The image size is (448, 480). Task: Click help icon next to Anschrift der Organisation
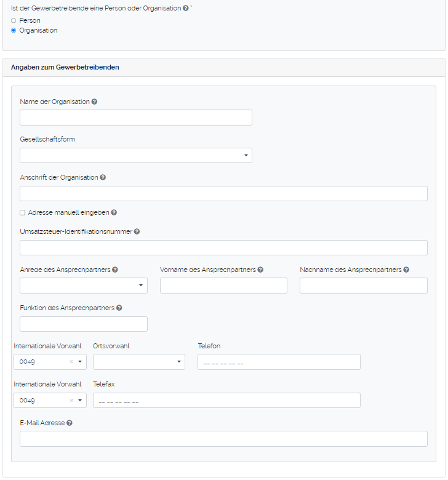[103, 177]
